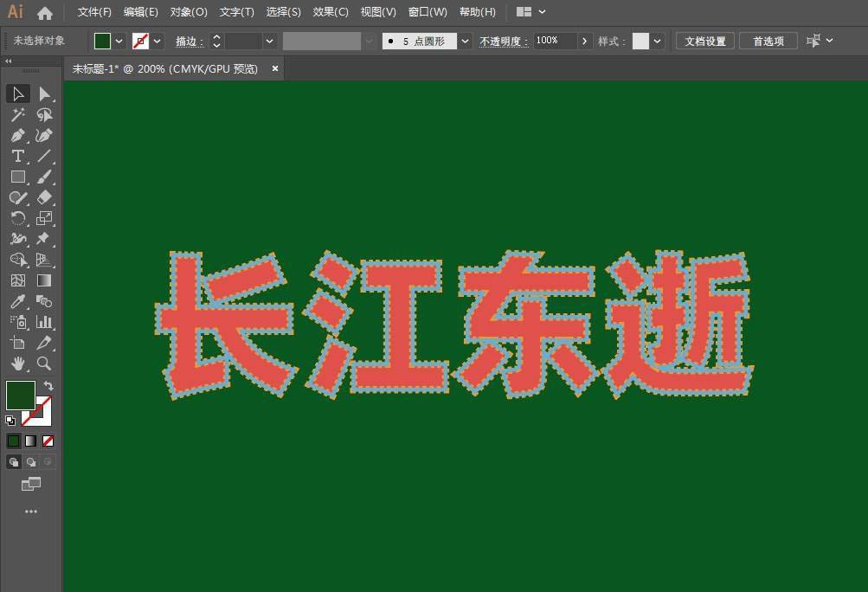Screen dimensions: 868x592
Task: Open the 不透明度 transparency panel link
Action: coord(503,41)
